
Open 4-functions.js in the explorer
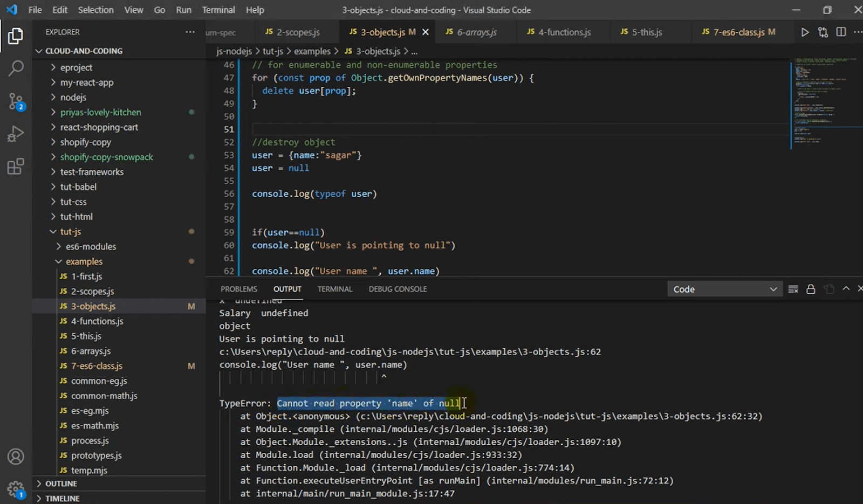(97, 321)
